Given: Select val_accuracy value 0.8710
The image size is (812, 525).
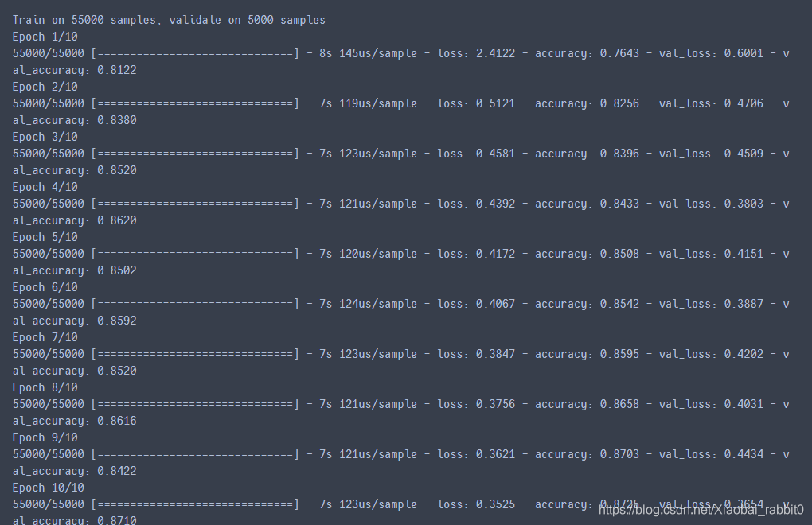Looking at the screenshot, I should click(x=117, y=520).
